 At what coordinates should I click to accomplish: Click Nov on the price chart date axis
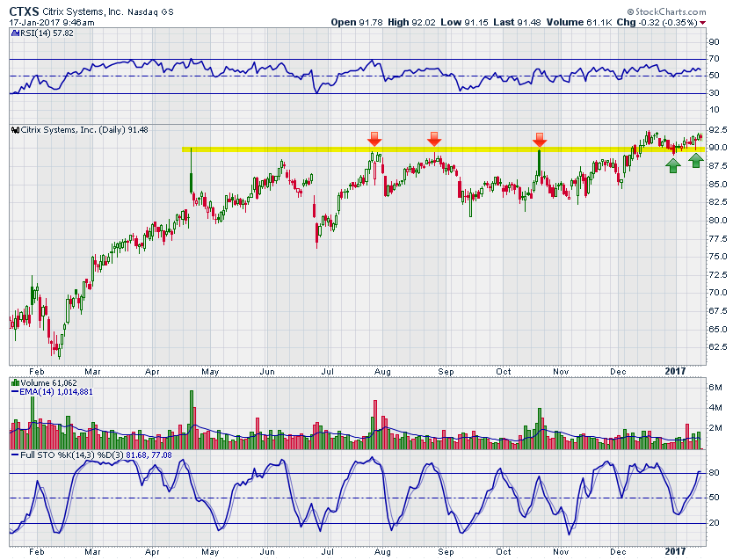tap(561, 372)
